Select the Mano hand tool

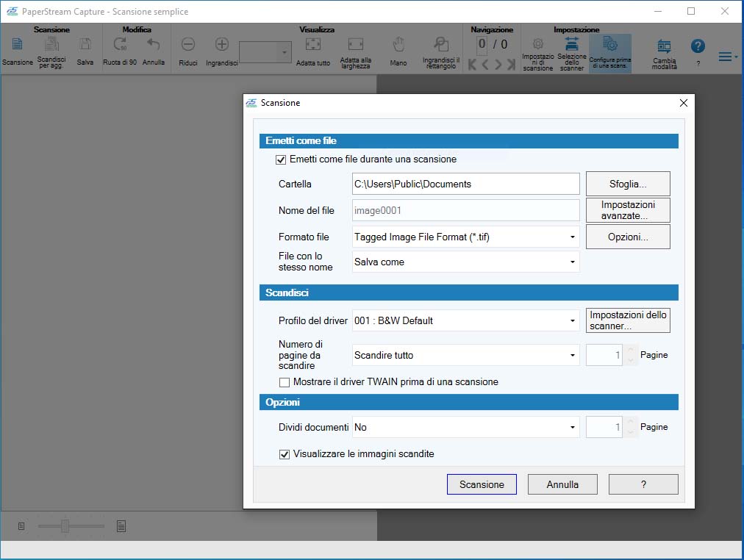coord(398,46)
